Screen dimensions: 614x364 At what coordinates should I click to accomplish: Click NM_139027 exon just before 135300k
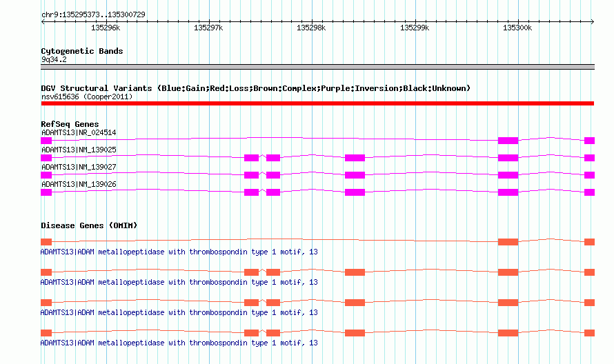tap(508, 175)
